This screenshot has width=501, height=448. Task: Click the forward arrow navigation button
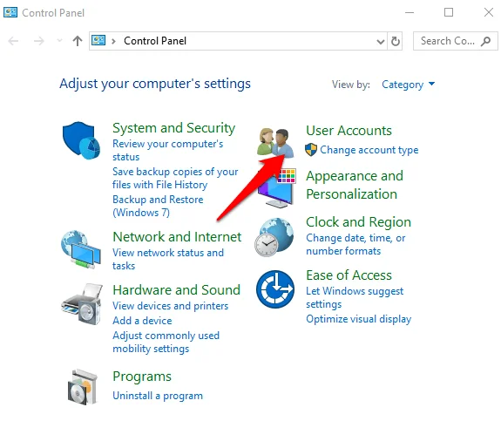[x=39, y=41]
